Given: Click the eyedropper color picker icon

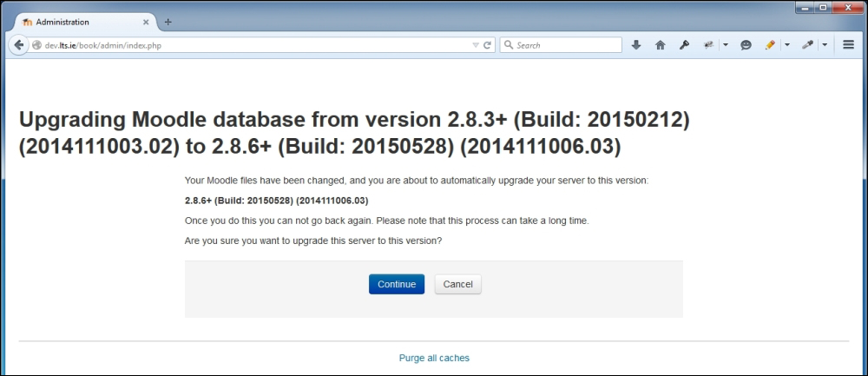Looking at the screenshot, I should point(807,45).
